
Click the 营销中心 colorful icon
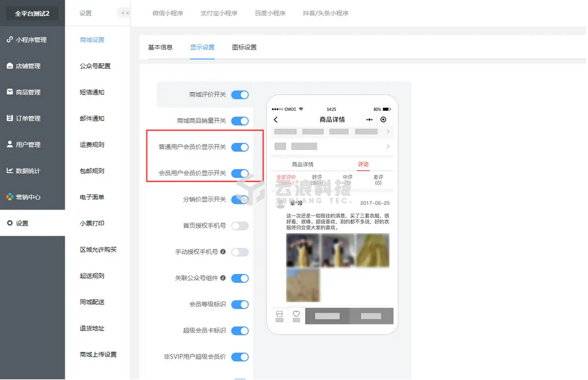10,197
